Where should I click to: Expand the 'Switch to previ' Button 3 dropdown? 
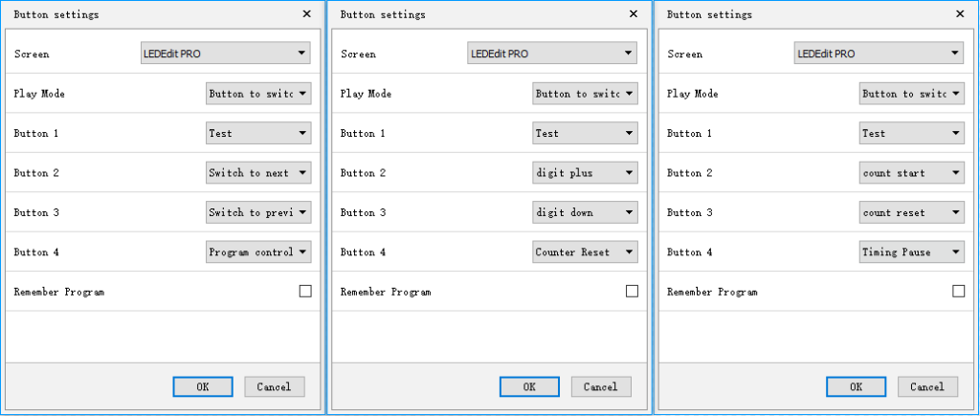258,212
